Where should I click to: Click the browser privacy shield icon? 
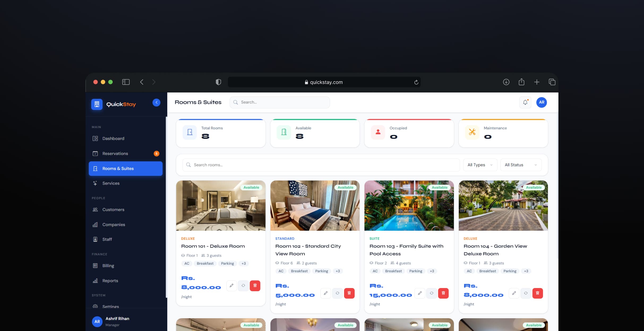tap(218, 82)
